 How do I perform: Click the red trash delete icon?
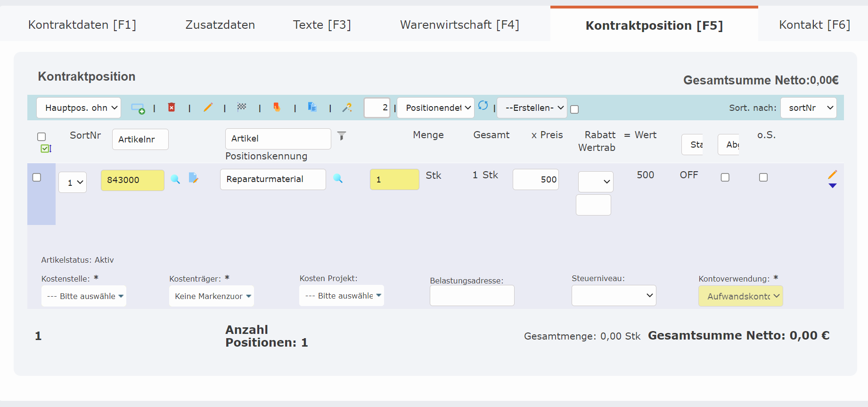(172, 108)
